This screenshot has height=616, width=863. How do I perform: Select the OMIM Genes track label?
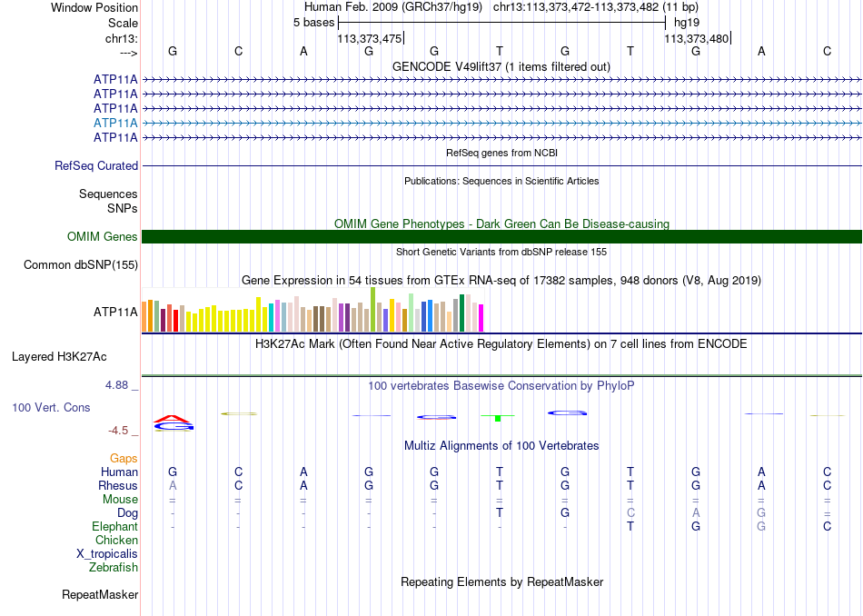click(103, 237)
